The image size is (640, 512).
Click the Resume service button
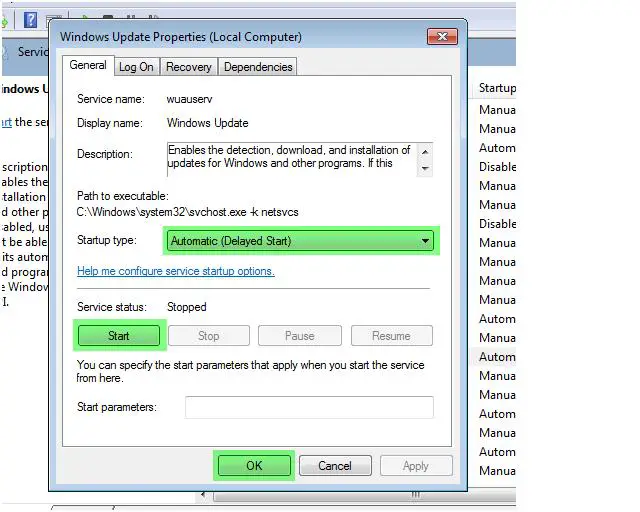point(391,336)
